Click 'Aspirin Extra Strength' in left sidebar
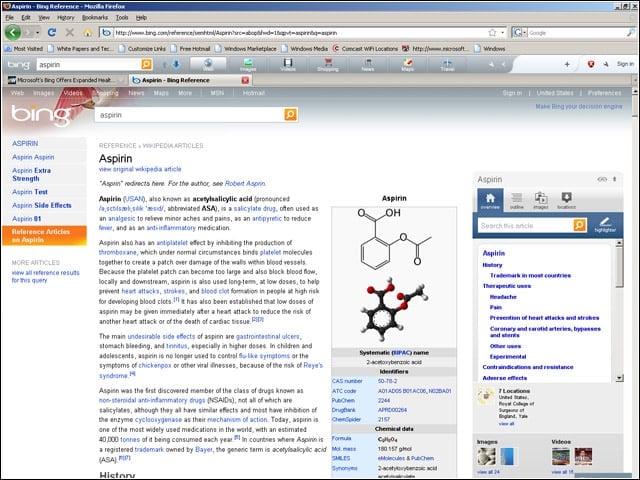640x480 pixels. (x=31, y=174)
